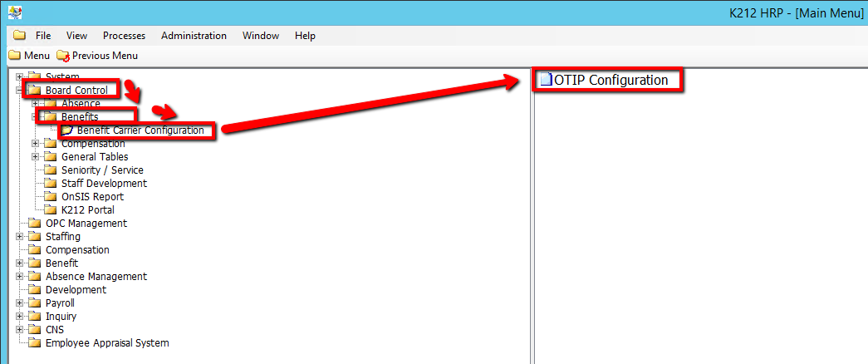Image resolution: width=868 pixels, height=364 pixels.
Task: Expand the Payroll tree node
Action: coord(19,303)
